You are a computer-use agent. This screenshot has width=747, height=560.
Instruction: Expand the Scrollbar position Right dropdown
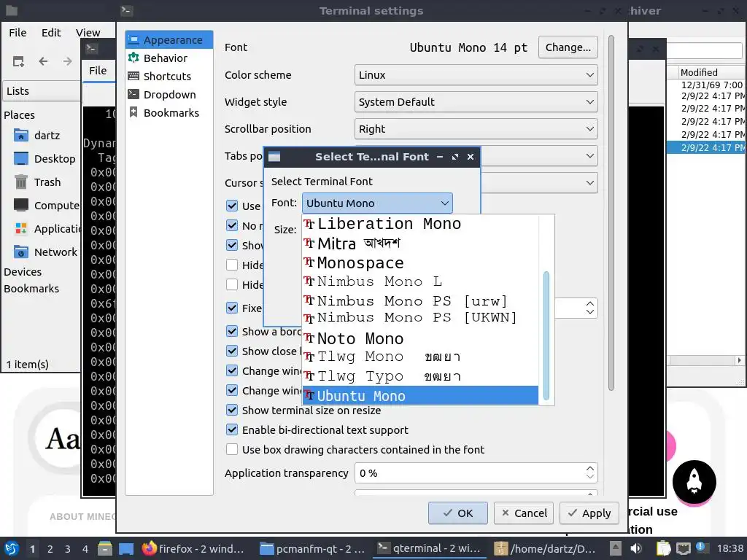476,129
